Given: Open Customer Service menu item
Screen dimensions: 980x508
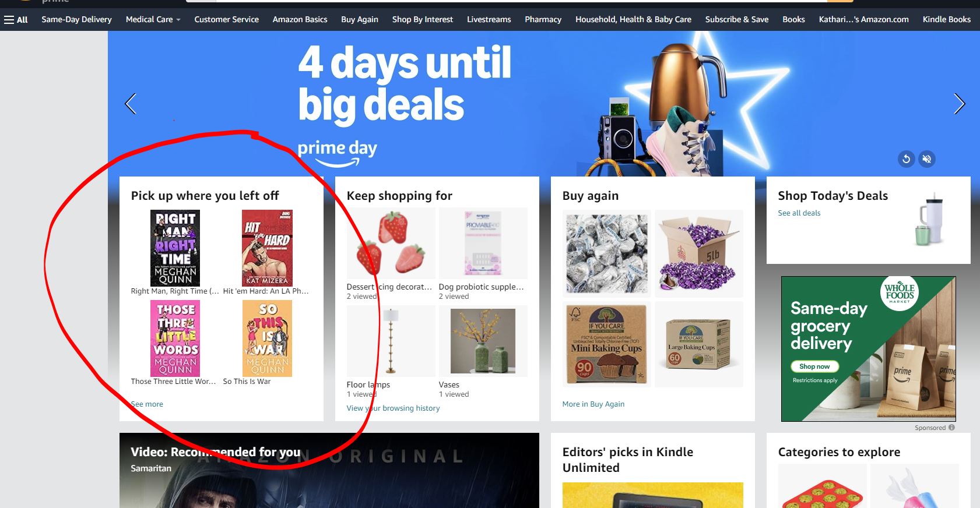Looking at the screenshot, I should tap(226, 19).
